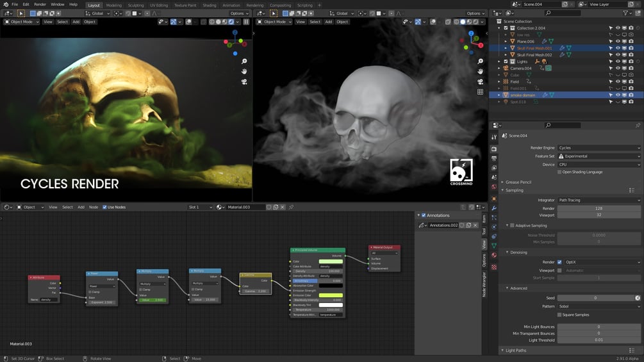This screenshot has height=362, width=644.
Task: Open the Slot 1 material slot dropdown
Action: pos(200,207)
